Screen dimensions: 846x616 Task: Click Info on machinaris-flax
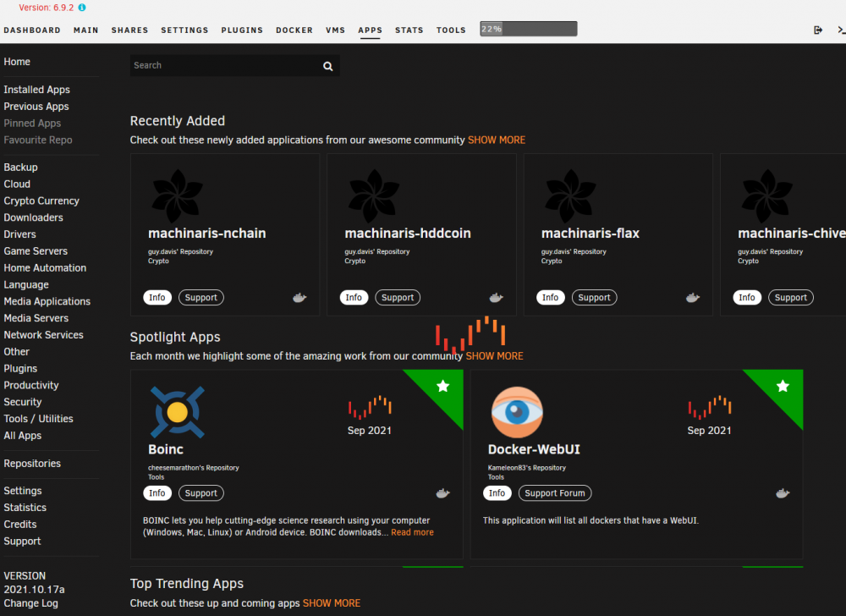coord(551,298)
